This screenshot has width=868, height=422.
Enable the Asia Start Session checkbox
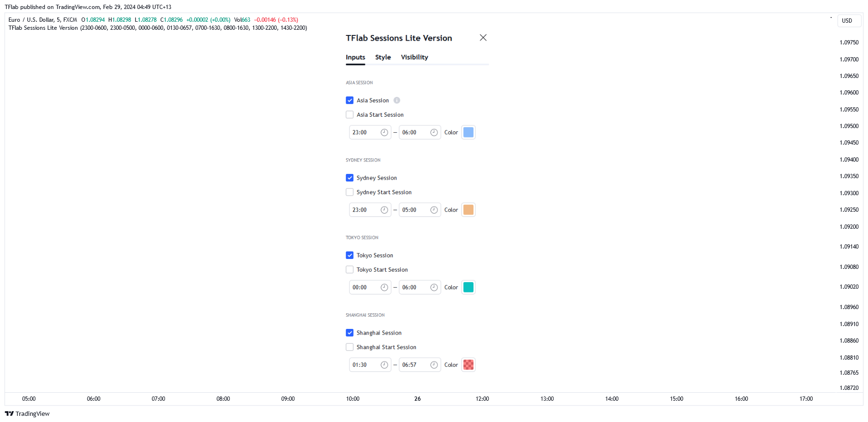pyautogui.click(x=350, y=114)
